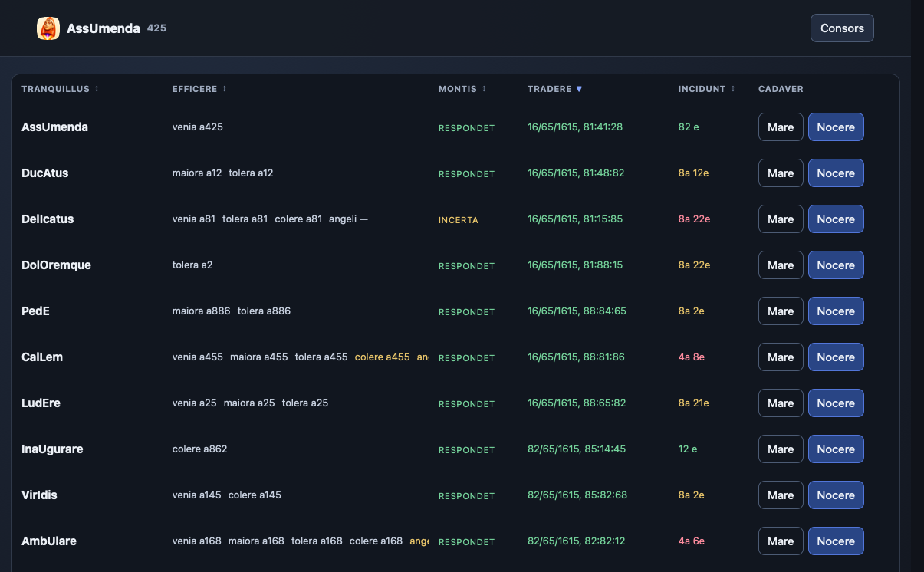Click timestamp 16/65/1615, 81:41:28
The height and width of the screenshot is (572, 924).
coord(575,127)
